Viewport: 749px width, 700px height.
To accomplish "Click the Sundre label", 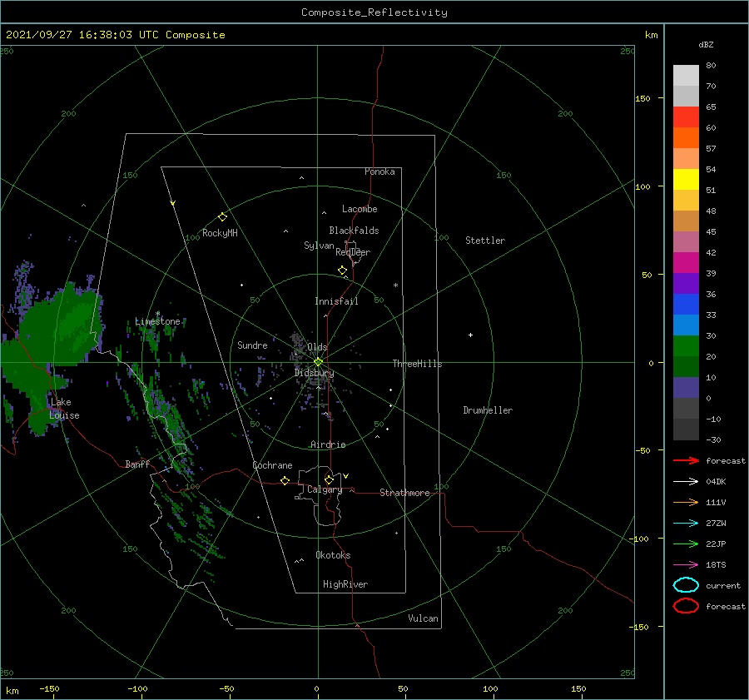I will click(252, 345).
